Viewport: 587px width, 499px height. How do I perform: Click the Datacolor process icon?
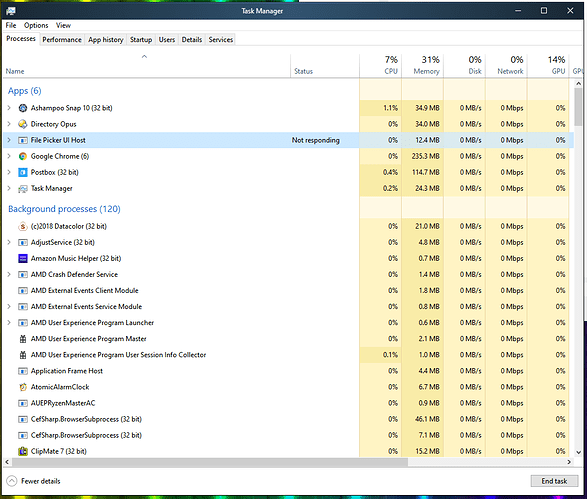(x=23, y=226)
